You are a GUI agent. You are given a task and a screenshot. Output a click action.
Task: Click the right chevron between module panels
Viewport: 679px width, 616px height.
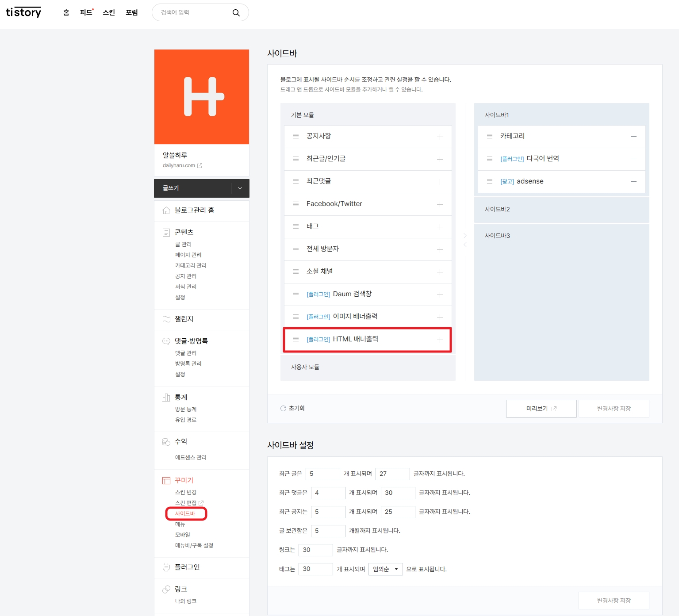pos(465,236)
